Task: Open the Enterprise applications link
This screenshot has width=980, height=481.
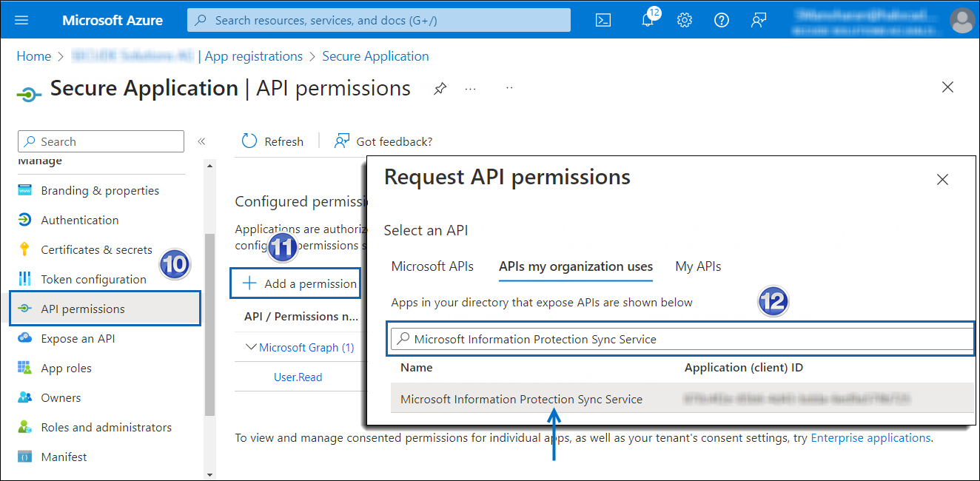Action: click(x=870, y=437)
